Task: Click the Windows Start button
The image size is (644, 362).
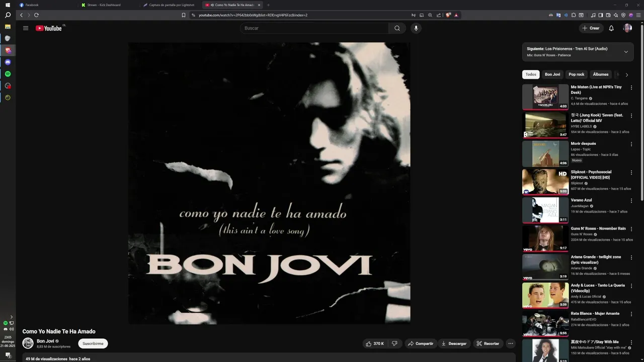Action: click(8, 5)
